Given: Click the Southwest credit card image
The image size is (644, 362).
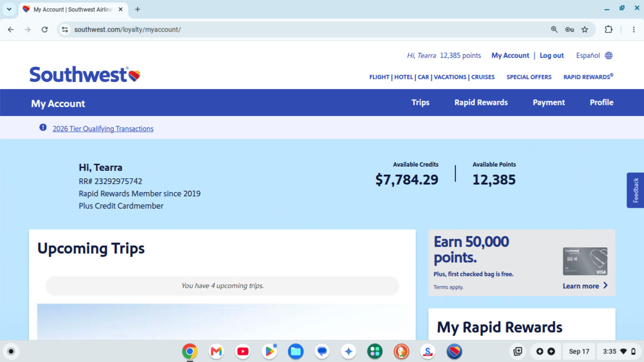Looking at the screenshot, I should [x=585, y=261].
